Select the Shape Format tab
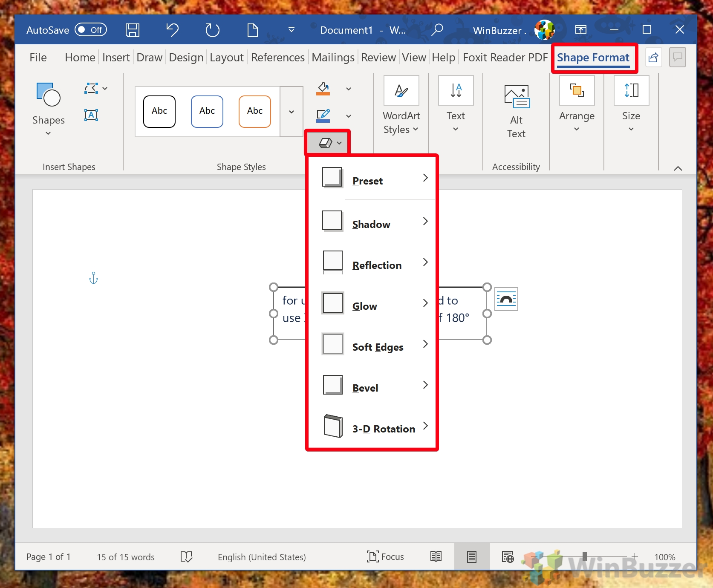 pyautogui.click(x=593, y=58)
